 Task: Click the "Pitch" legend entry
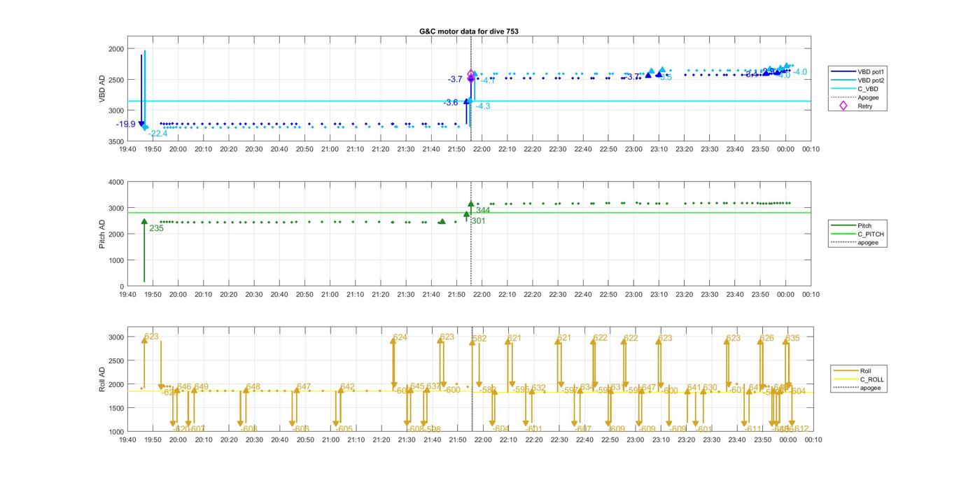[x=864, y=226]
